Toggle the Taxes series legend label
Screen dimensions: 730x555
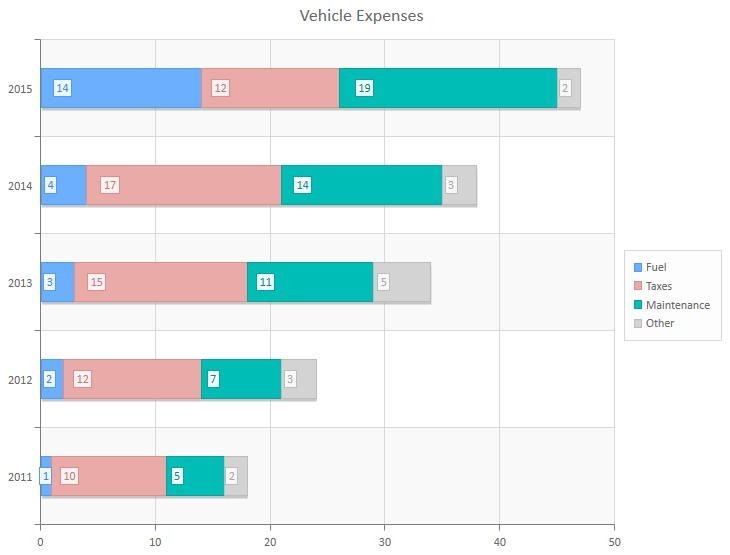pyautogui.click(x=659, y=286)
